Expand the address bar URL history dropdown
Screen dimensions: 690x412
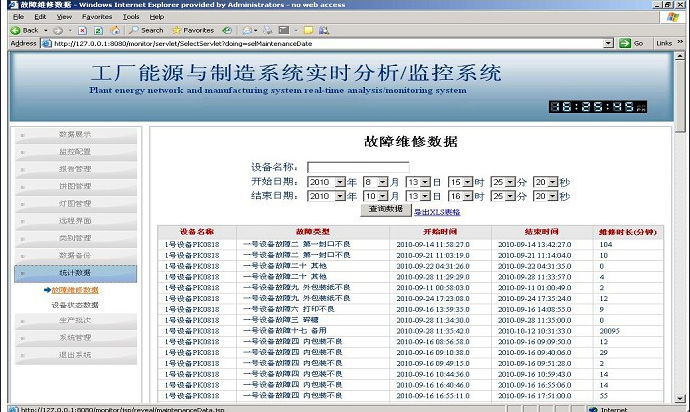608,44
